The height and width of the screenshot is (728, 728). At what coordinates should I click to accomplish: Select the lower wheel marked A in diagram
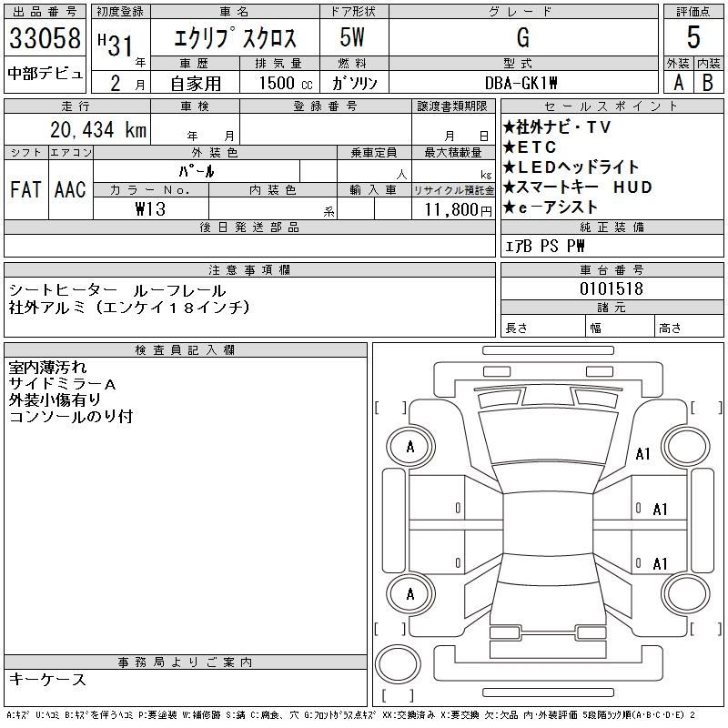point(409,594)
